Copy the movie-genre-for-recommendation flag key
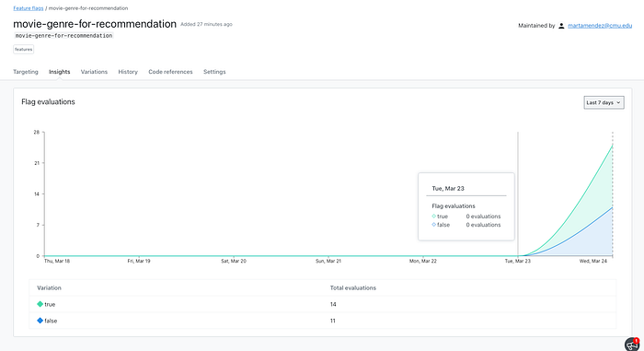This screenshot has width=644, height=351. [63, 36]
